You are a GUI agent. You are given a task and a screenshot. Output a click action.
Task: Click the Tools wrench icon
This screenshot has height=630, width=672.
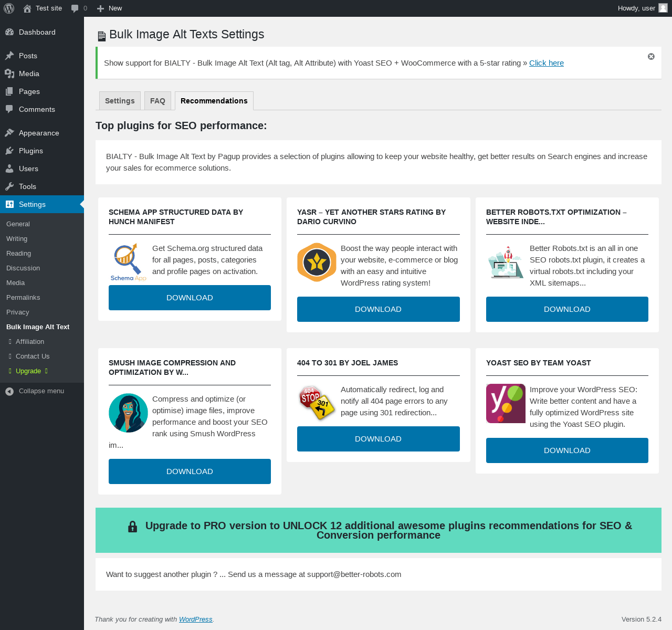9,186
